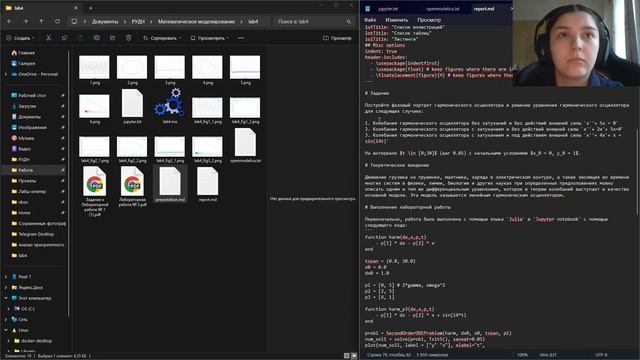Click РУДН in the address breadcrumb
Screen dimensions: 640x360
pyautogui.click(x=138, y=21)
